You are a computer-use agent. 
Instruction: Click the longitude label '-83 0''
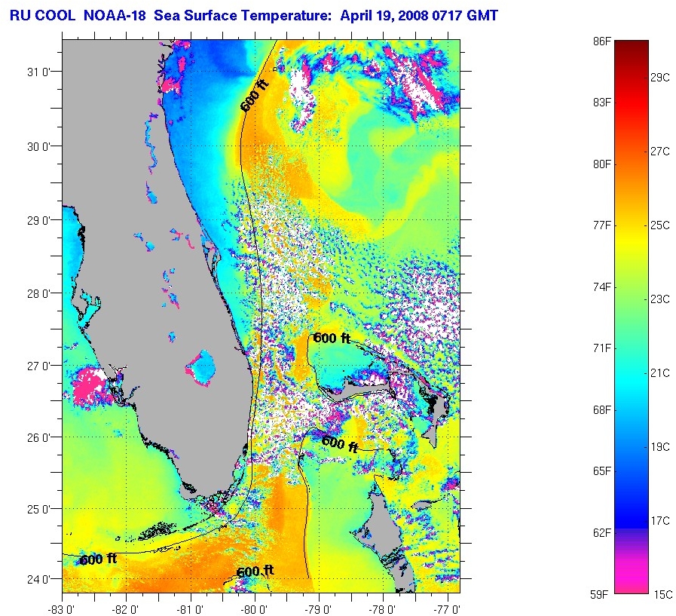[62, 609]
